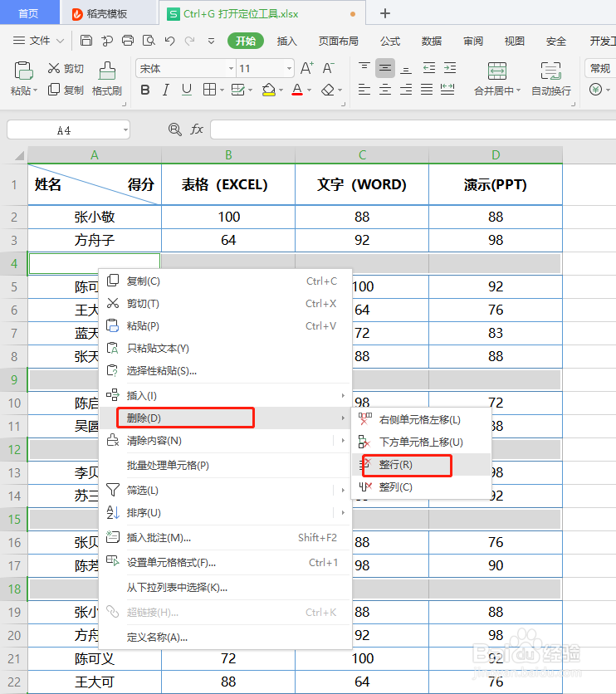Click 自动换行 wrap text

[551, 79]
